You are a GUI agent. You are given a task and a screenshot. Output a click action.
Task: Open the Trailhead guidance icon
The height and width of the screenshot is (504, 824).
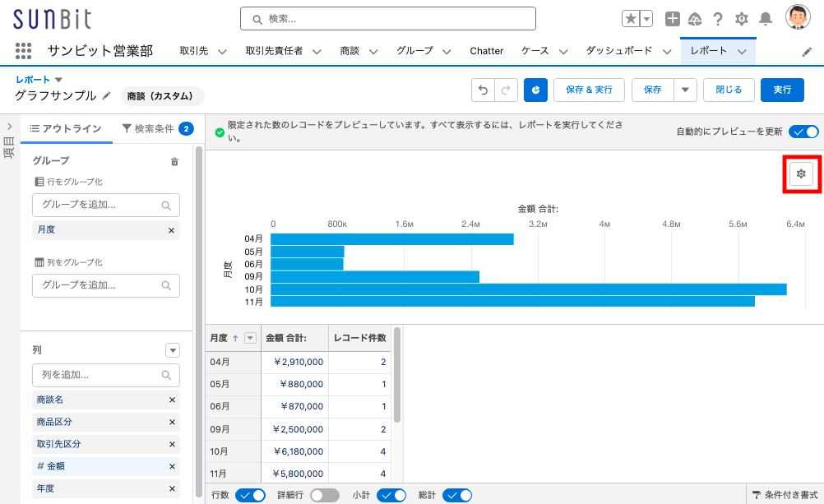pyautogui.click(x=695, y=19)
